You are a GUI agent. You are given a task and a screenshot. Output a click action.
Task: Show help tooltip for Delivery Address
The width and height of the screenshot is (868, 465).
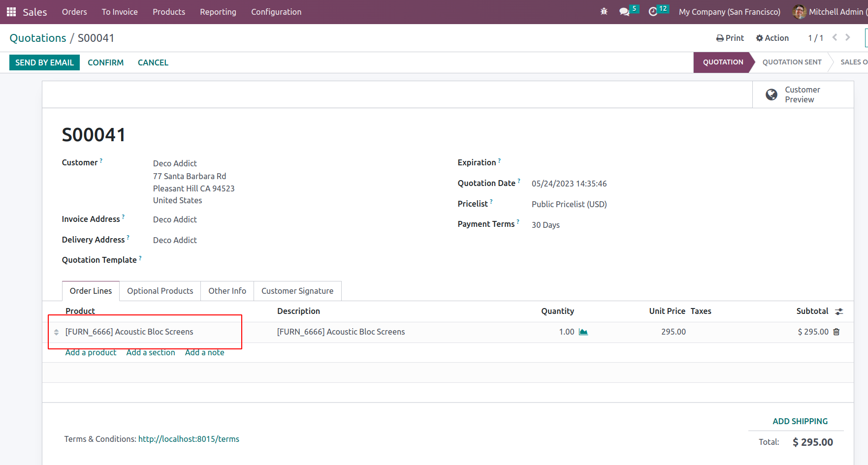click(x=129, y=238)
